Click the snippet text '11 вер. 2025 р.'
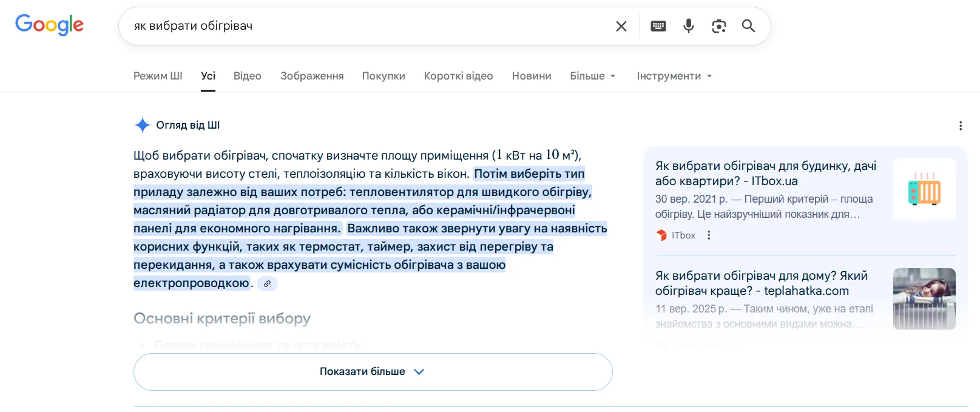The image size is (980, 412). 691,309
